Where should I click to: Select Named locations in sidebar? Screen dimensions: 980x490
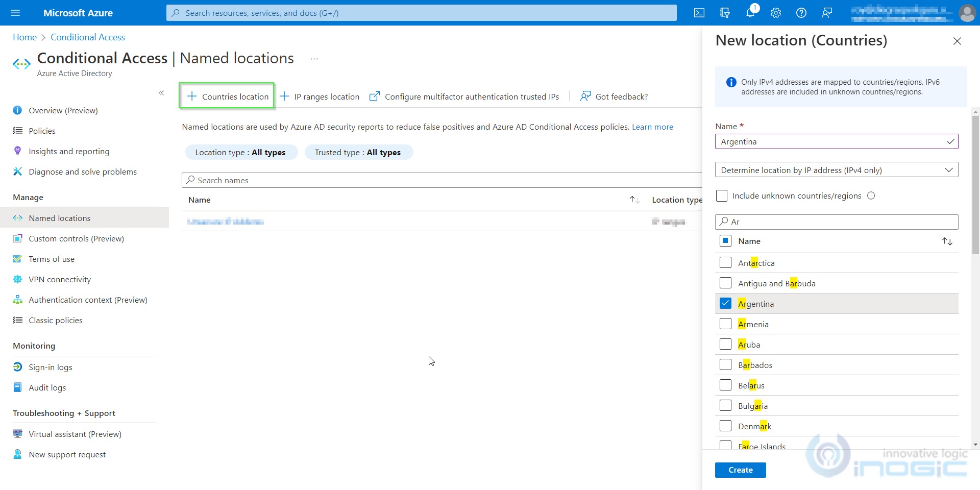pyautogui.click(x=84, y=218)
